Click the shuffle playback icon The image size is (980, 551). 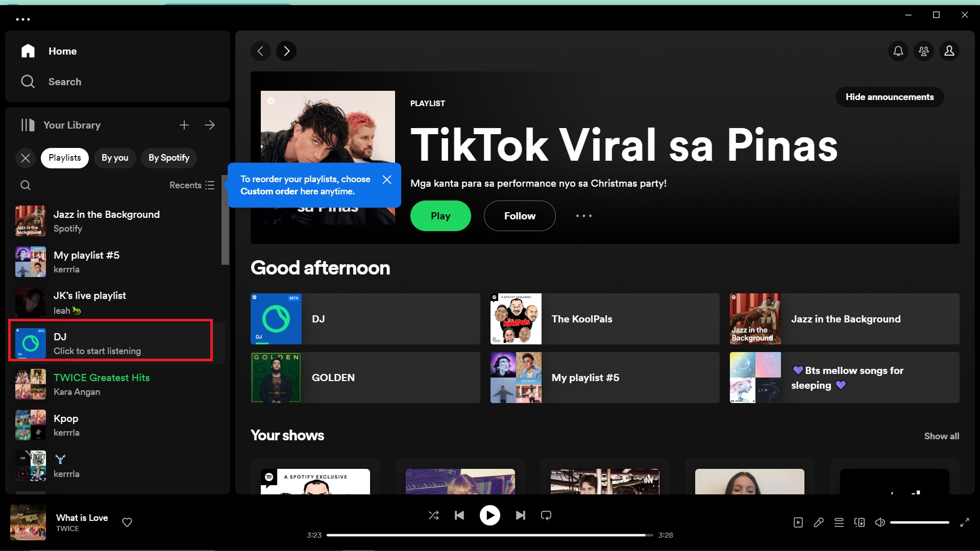click(433, 515)
